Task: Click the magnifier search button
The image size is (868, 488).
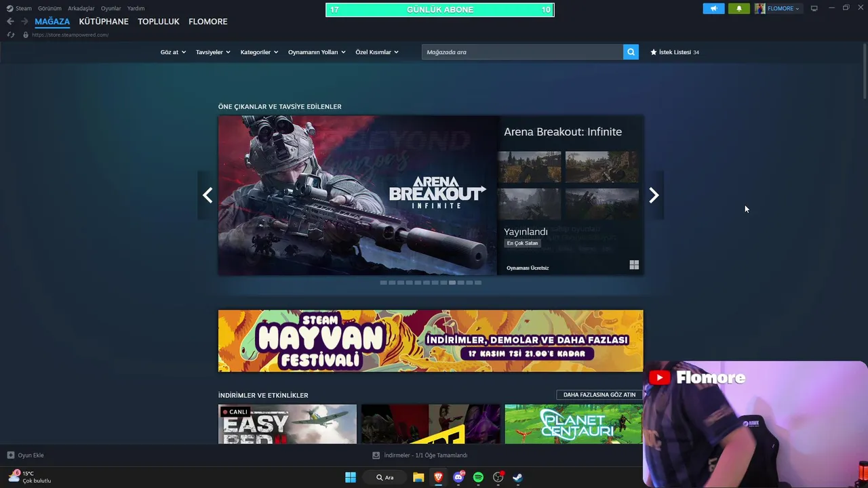Action: click(631, 52)
